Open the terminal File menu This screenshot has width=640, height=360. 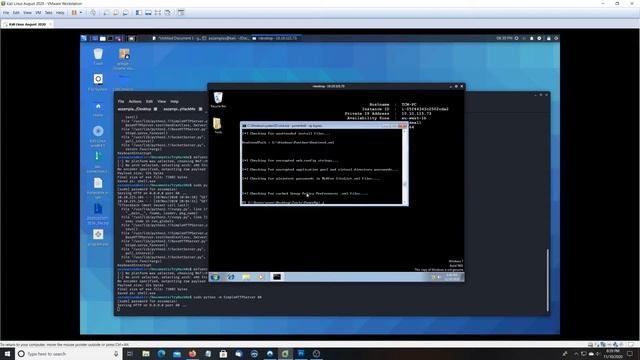(x=121, y=101)
